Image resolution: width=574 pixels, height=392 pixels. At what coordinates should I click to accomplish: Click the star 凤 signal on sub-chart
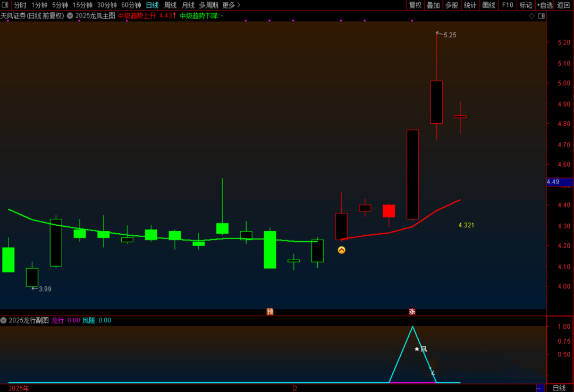point(420,349)
